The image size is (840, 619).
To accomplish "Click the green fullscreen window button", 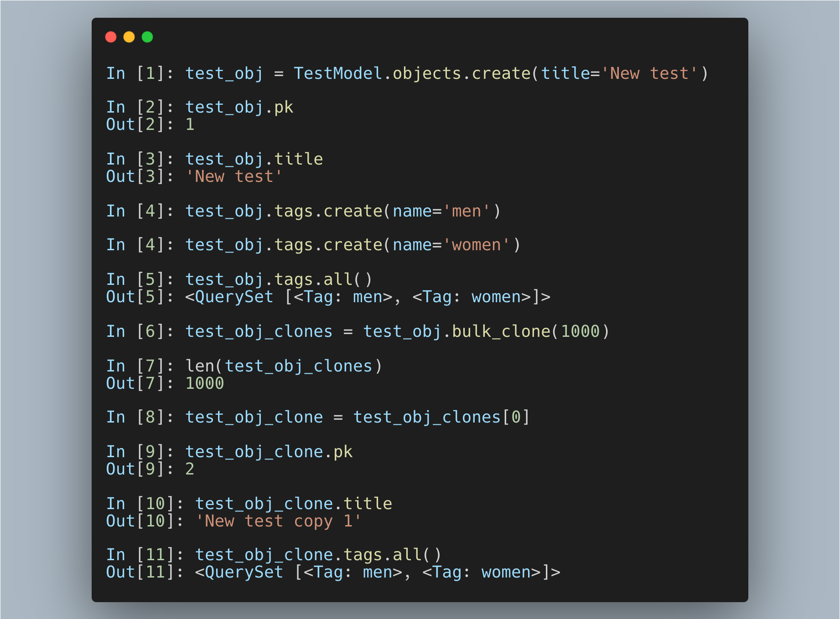I will pyautogui.click(x=147, y=36).
